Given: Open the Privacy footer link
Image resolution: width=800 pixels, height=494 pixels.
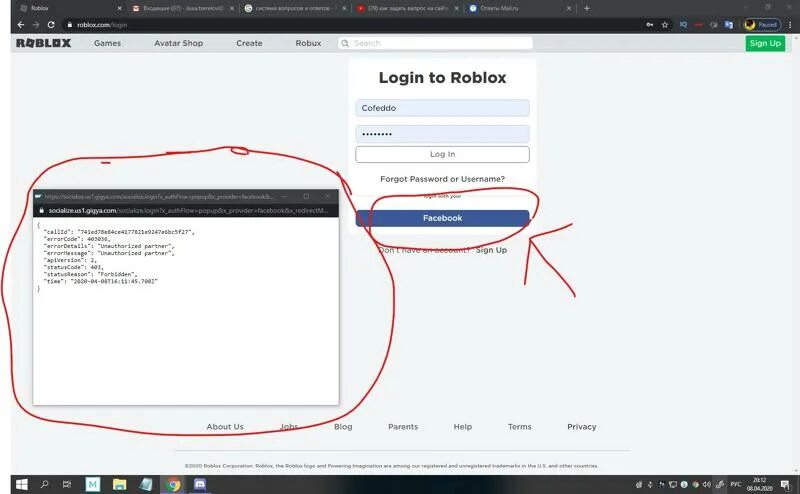Looking at the screenshot, I should tap(582, 427).
